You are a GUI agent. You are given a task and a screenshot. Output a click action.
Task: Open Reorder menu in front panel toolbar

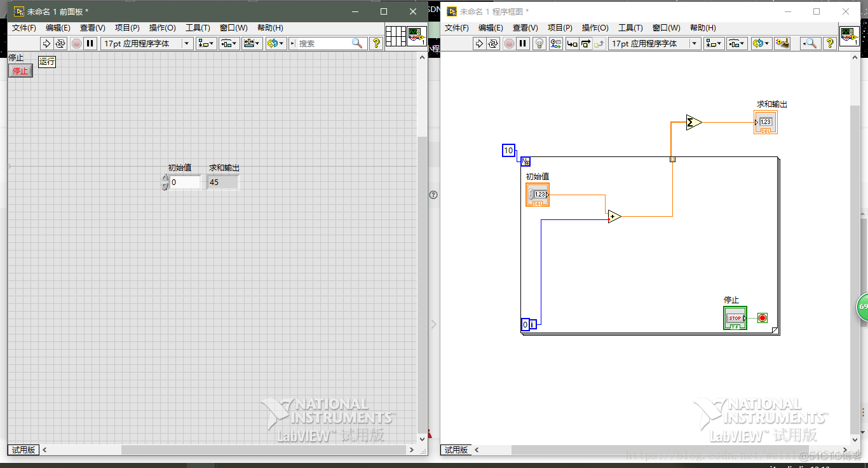276,43
